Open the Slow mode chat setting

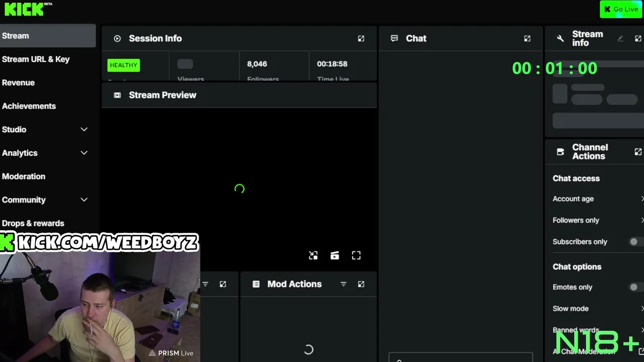coord(597,309)
